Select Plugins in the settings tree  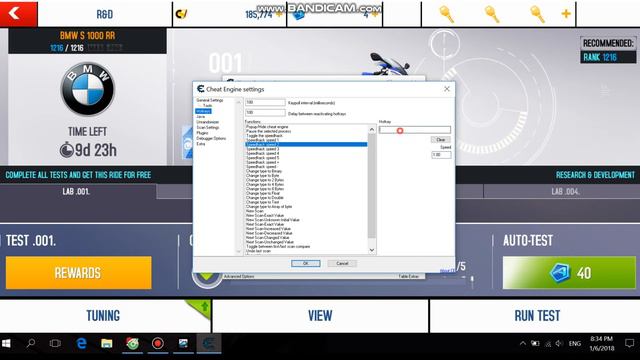coord(202,133)
